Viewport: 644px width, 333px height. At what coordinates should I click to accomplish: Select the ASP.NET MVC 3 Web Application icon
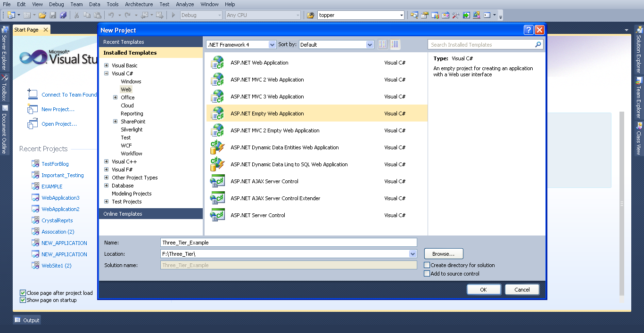click(x=218, y=97)
